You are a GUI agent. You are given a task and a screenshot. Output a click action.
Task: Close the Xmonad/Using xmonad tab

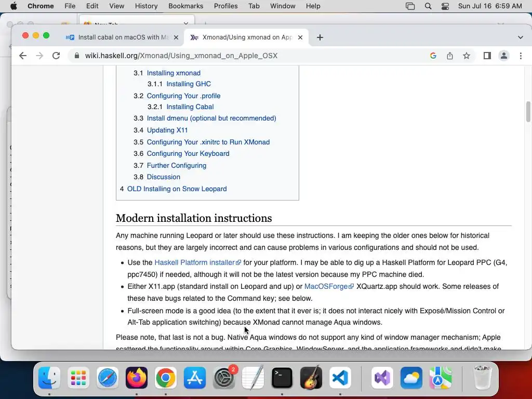click(300, 37)
